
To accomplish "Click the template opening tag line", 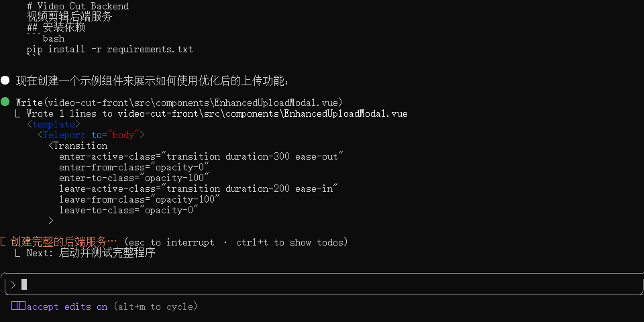I will pos(54,124).
